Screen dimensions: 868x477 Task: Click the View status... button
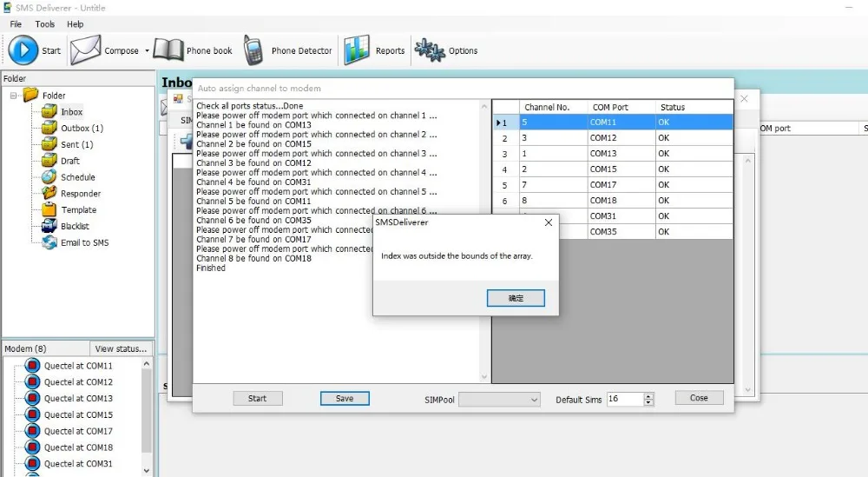(x=121, y=348)
